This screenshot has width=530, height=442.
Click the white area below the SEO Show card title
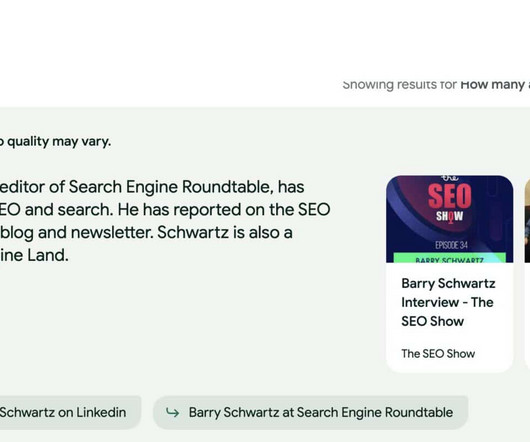click(450, 338)
